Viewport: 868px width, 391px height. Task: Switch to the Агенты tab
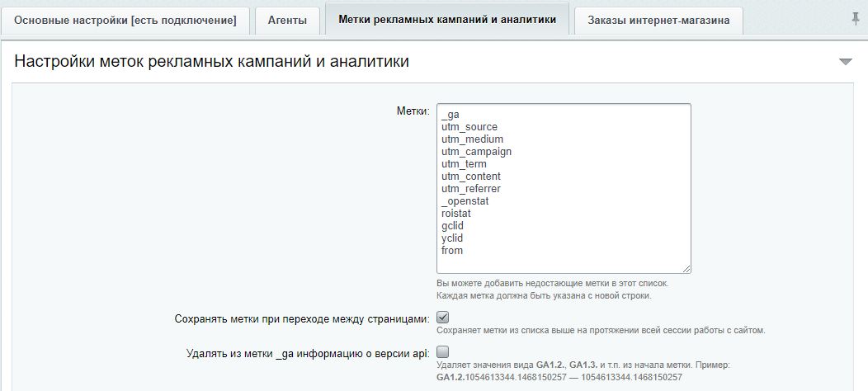point(287,21)
